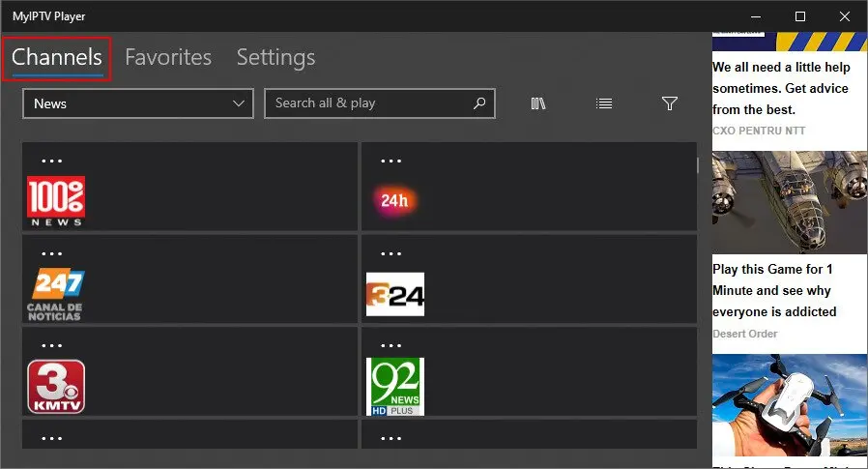Select the Channels tab
868x469 pixels.
57,57
